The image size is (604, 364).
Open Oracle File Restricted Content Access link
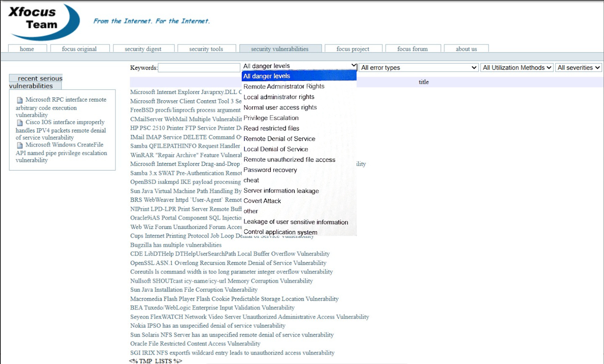click(195, 344)
